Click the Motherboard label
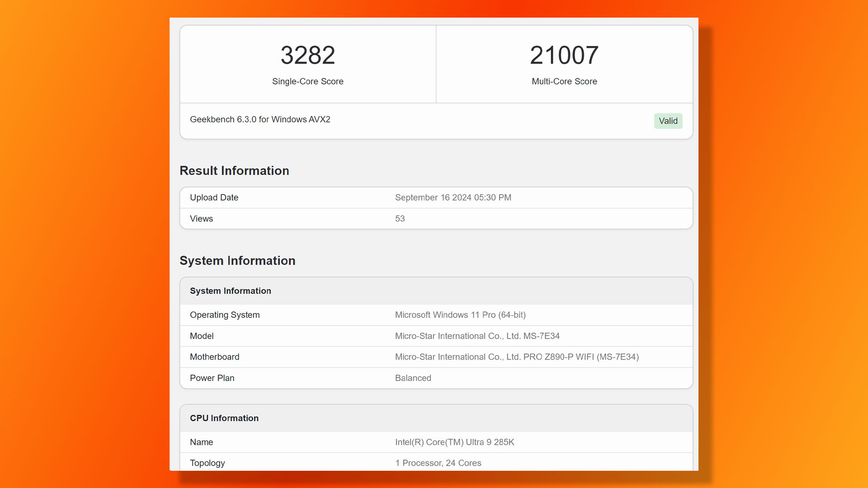The image size is (868, 488). click(214, 357)
